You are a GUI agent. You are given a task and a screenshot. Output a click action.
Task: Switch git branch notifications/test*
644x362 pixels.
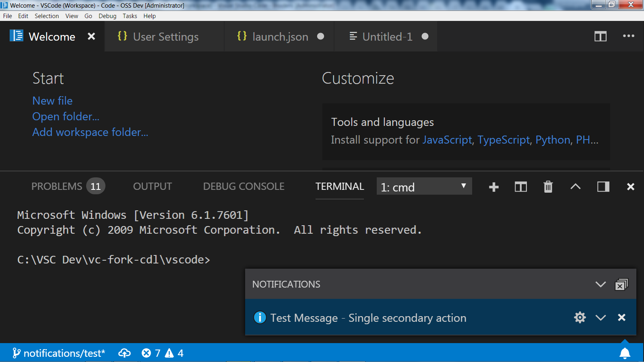pyautogui.click(x=59, y=353)
